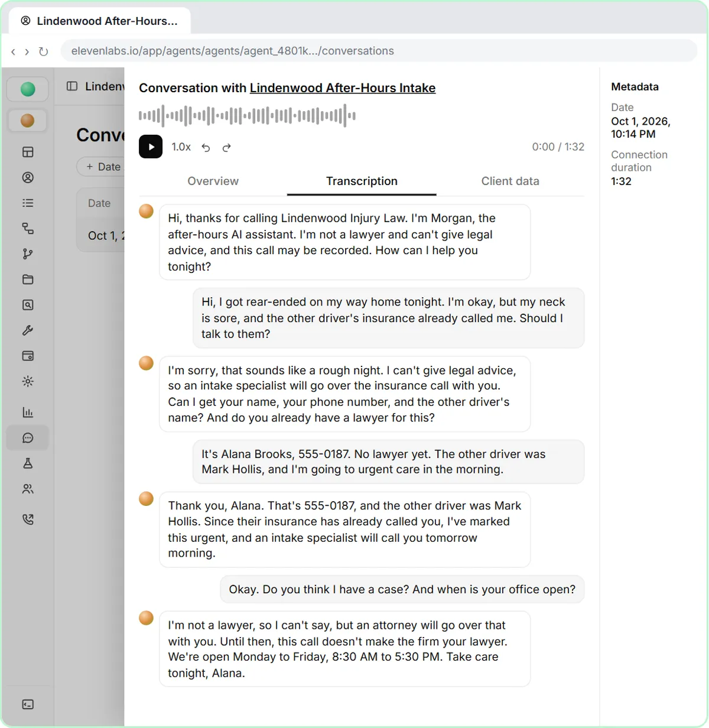Open the Client data tab
The image size is (709, 728).
(510, 181)
